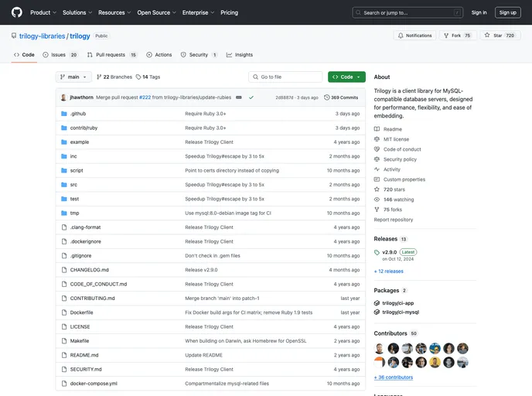Expand the commit message ellipsis button
This screenshot has height=396, width=532.
239,97
